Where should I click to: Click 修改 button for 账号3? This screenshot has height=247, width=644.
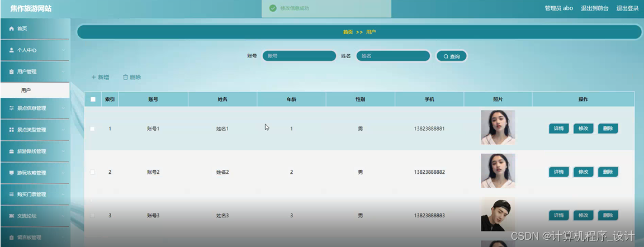(x=583, y=215)
